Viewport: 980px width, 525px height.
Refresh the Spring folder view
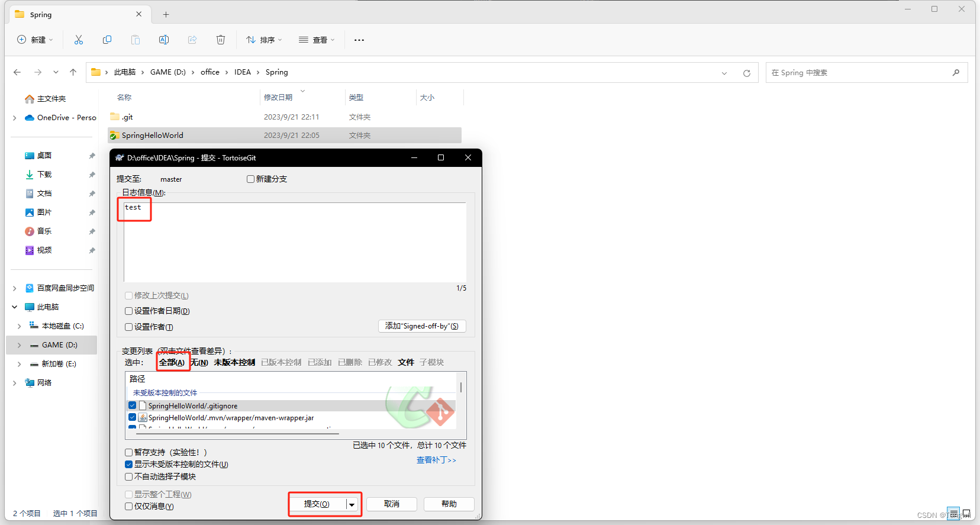tap(747, 73)
